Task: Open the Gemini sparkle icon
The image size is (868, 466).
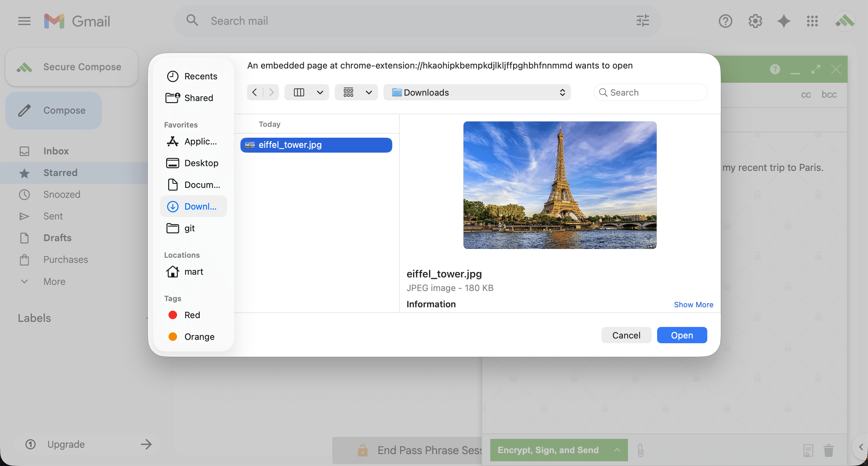Action: [783, 21]
